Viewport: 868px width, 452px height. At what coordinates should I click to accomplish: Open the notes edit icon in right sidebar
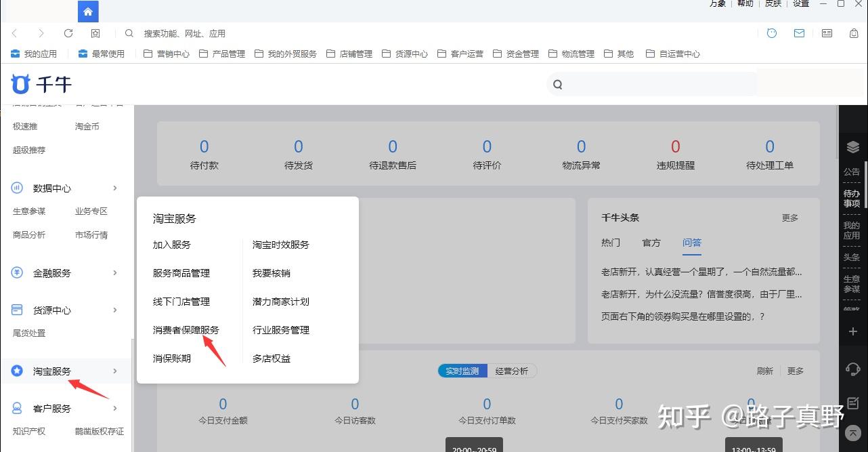(853, 403)
